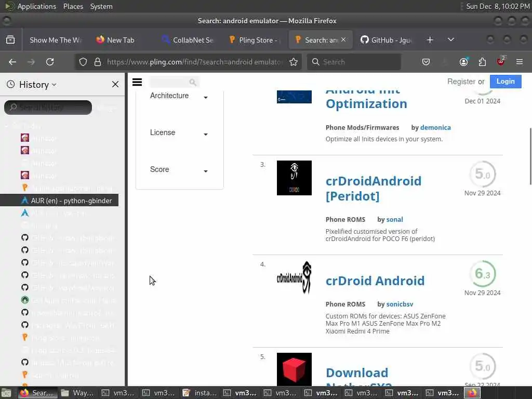Open the Firefox account icon
This screenshot has height=399, width=532.
pos(463,62)
